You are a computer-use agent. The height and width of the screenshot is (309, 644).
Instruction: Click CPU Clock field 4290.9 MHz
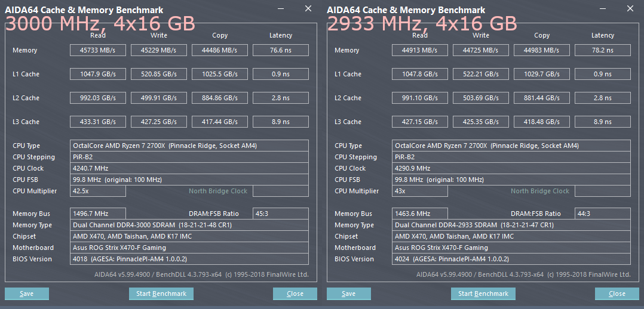(511, 168)
